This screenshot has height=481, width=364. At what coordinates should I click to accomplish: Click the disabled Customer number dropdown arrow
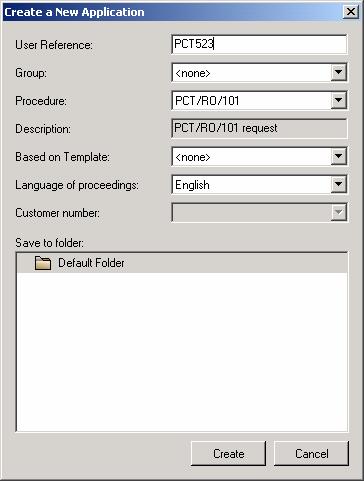coord(338,212)
